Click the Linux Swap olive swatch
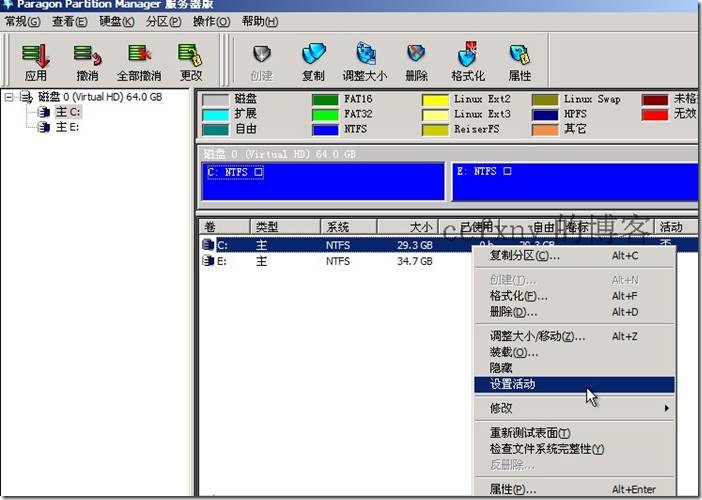 pyautogui.click(x=545, y=99)
